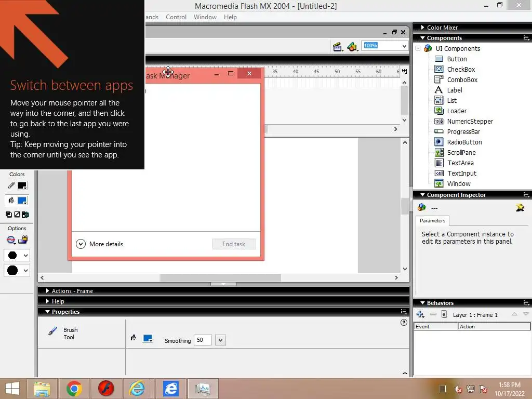Click the timeline frame view icon
The height and width of the screenshot is (399, 532).
(404, 71)
